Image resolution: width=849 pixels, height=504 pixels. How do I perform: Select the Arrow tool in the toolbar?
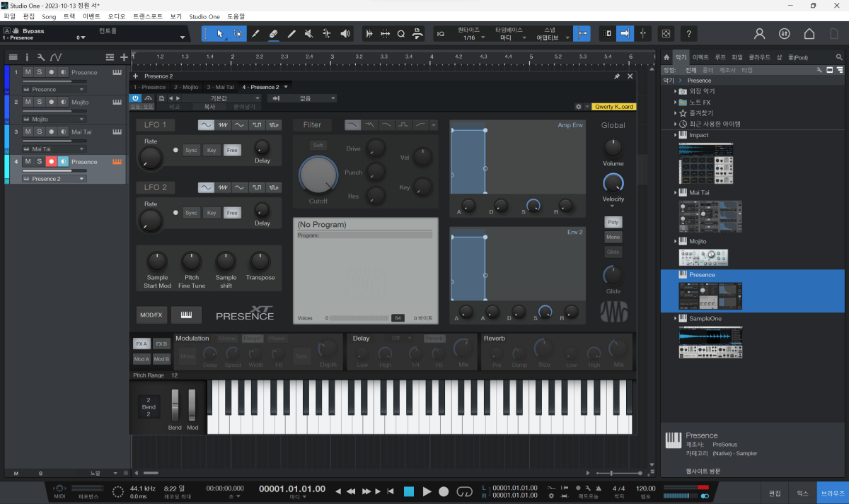pos(220,33)
